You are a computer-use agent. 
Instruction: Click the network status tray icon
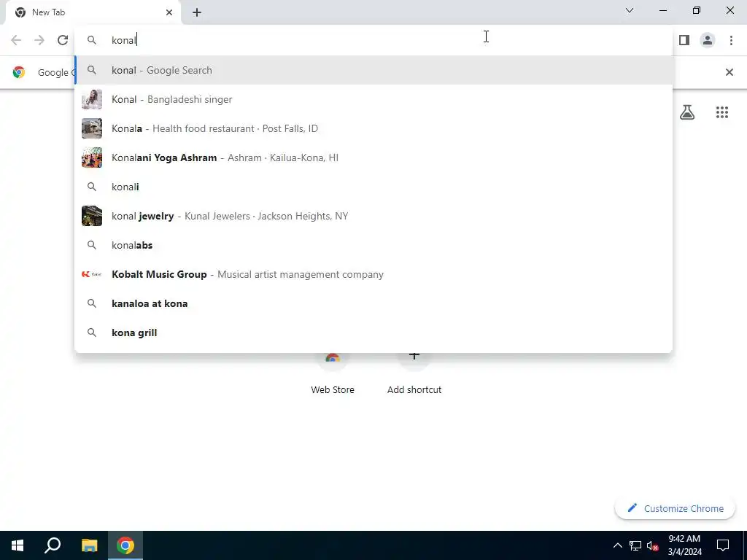[x=635, y=545]
